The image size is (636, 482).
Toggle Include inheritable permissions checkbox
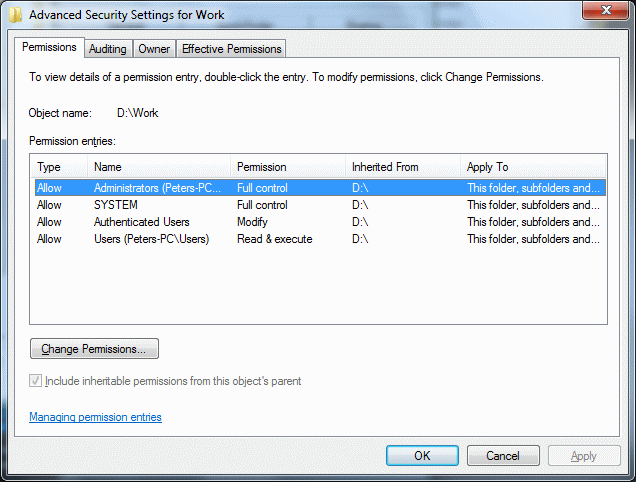pos(37,381)
